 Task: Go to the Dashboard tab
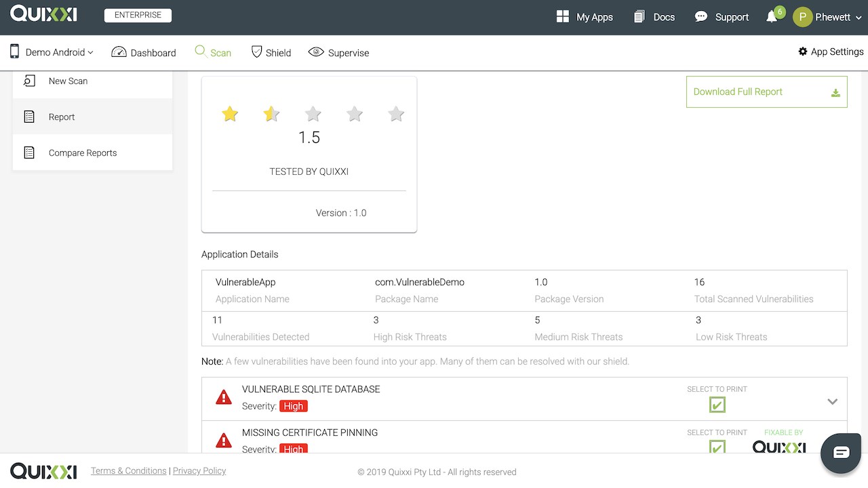click(144, 52)
